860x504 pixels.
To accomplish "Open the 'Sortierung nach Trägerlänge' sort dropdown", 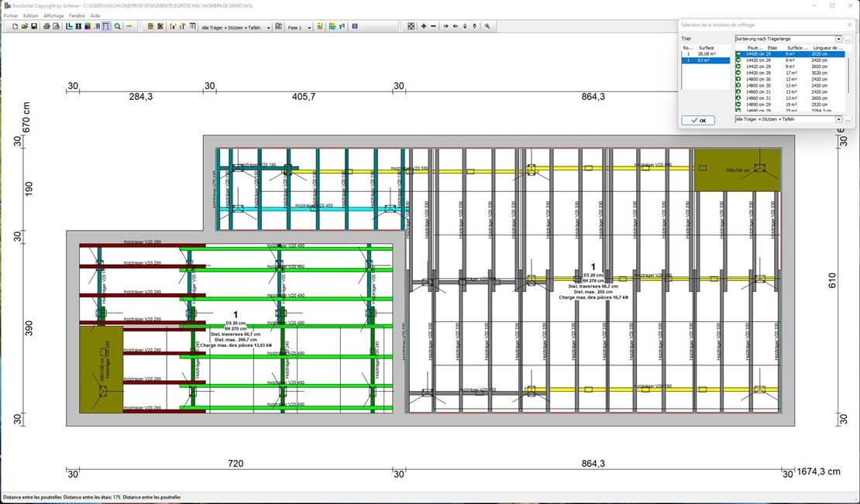I will coord(838,39).
